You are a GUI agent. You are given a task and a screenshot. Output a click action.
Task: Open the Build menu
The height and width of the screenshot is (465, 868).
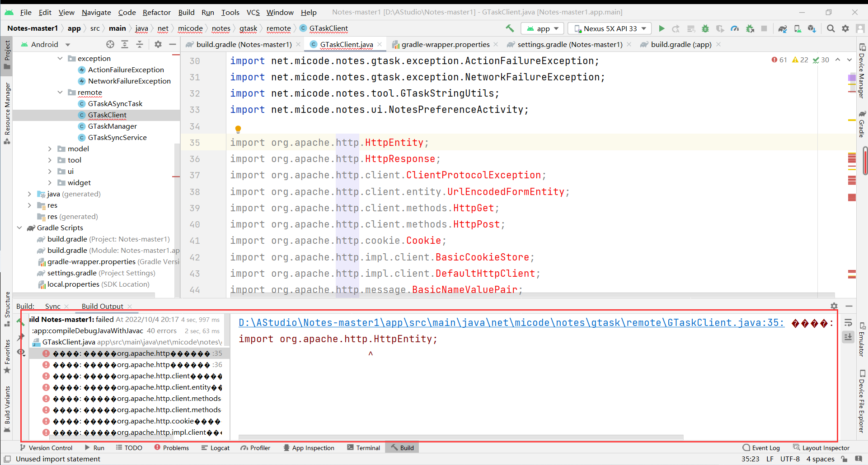186,12
